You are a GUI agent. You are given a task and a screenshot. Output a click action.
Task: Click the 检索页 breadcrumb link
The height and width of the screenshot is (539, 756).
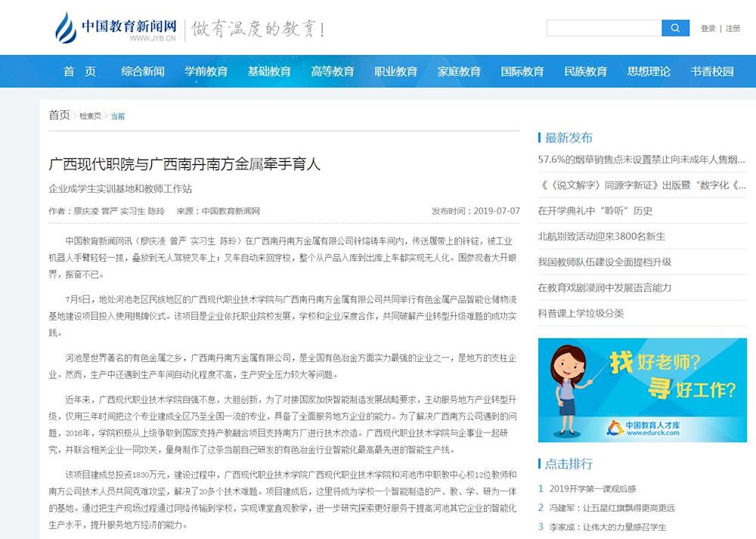tap(91, 116)
